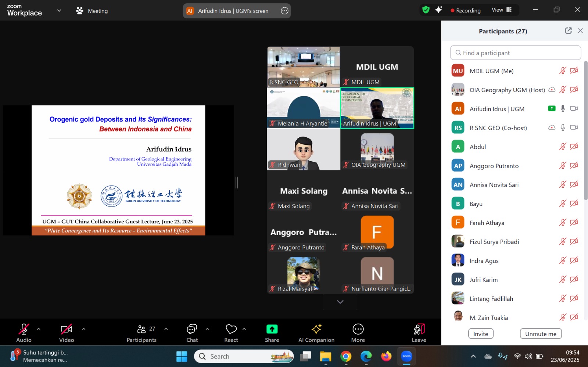Open the View layout menu
588x367 pixels.
(502, 10)
